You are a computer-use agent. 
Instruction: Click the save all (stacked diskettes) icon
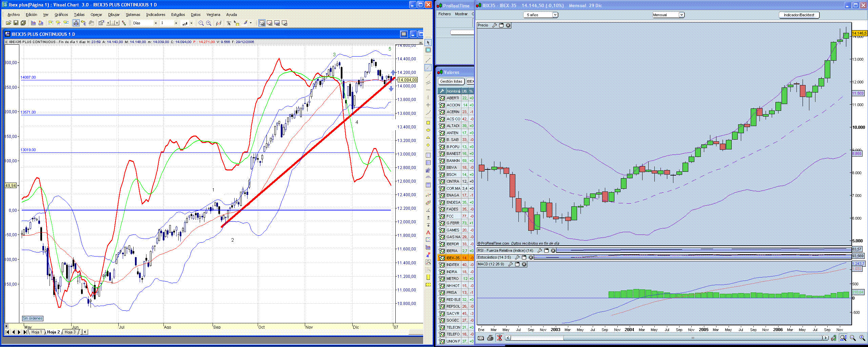click(x=23, y=23)
